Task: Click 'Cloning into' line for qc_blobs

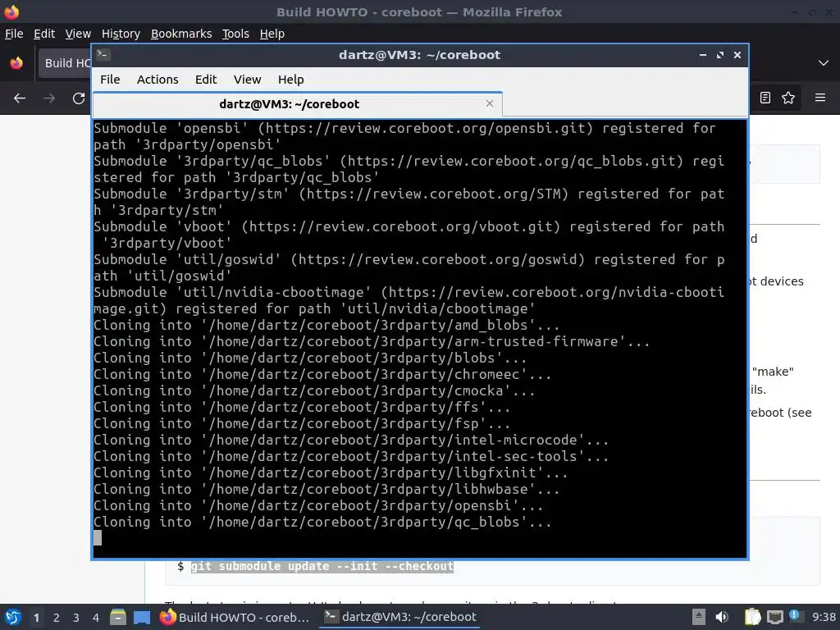Action: [322, 522]
